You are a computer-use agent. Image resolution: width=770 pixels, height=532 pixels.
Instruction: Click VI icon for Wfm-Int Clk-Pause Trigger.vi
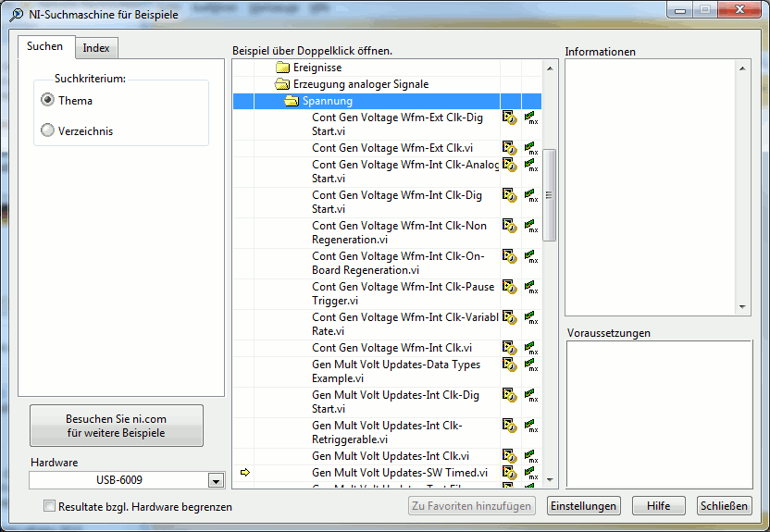(x=509, y=287)
